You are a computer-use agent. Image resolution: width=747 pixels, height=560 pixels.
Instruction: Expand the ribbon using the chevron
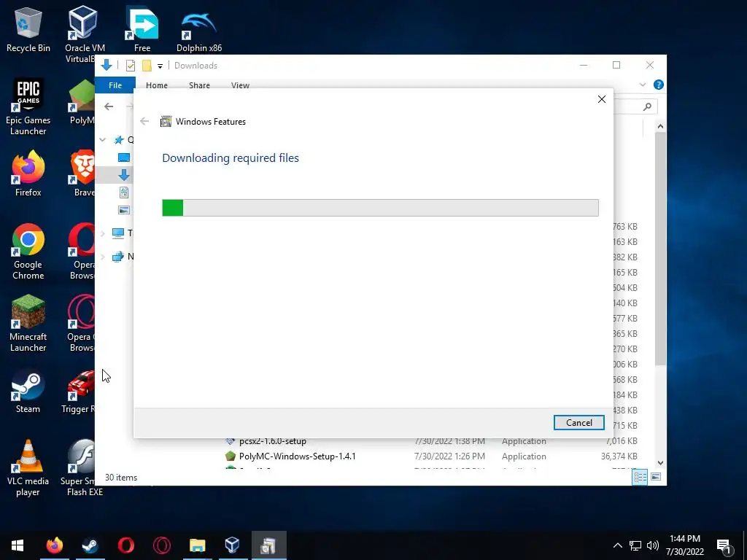point(643,85)
